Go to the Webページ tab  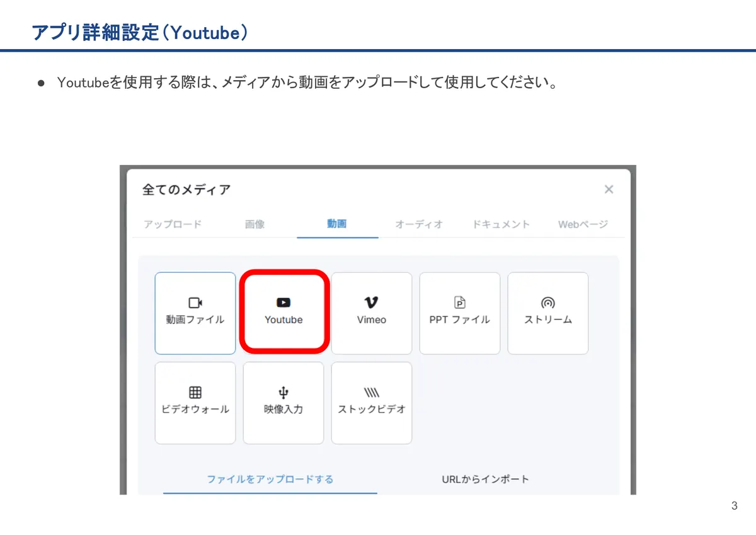(583, 224)
